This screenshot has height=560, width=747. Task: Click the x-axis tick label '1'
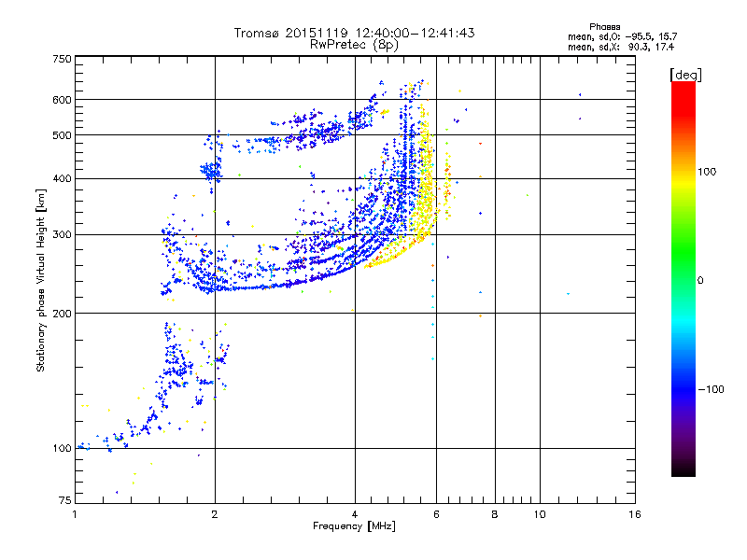click(x=76, y=514)
